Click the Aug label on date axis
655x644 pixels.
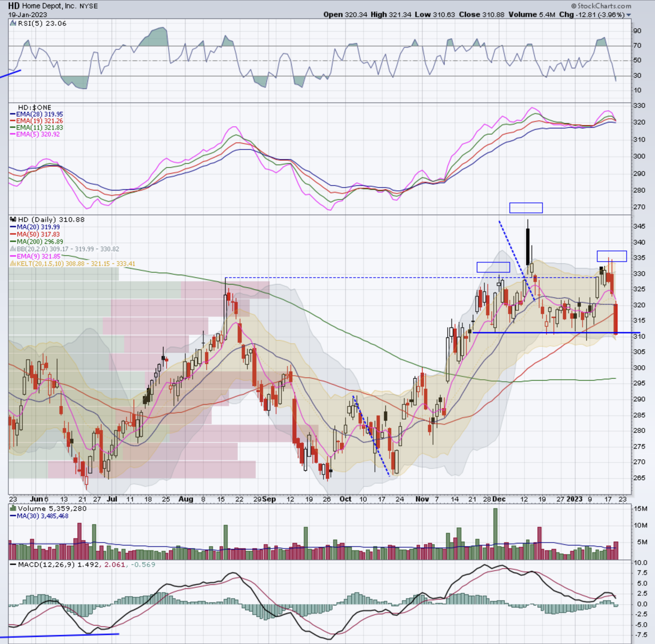coord(186,499)
